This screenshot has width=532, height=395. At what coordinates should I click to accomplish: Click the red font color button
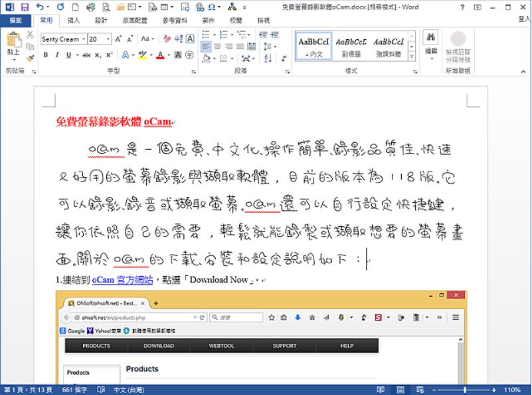[160, 55]
